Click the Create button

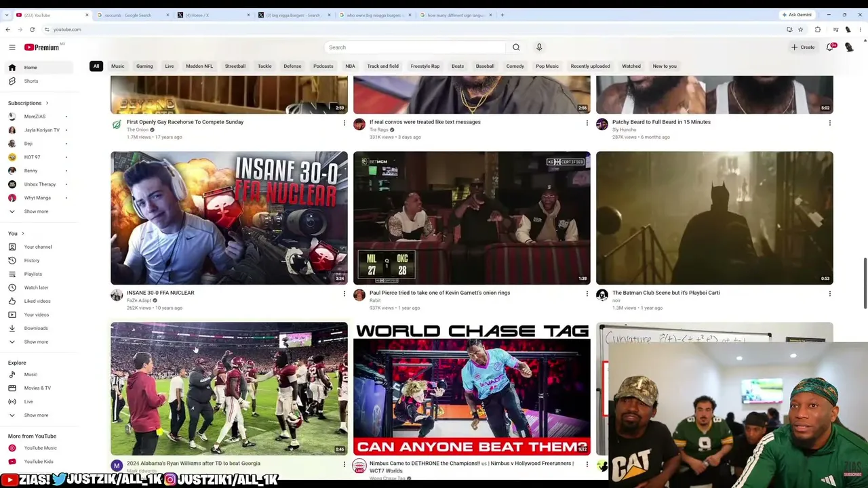[x=803, y=47]
